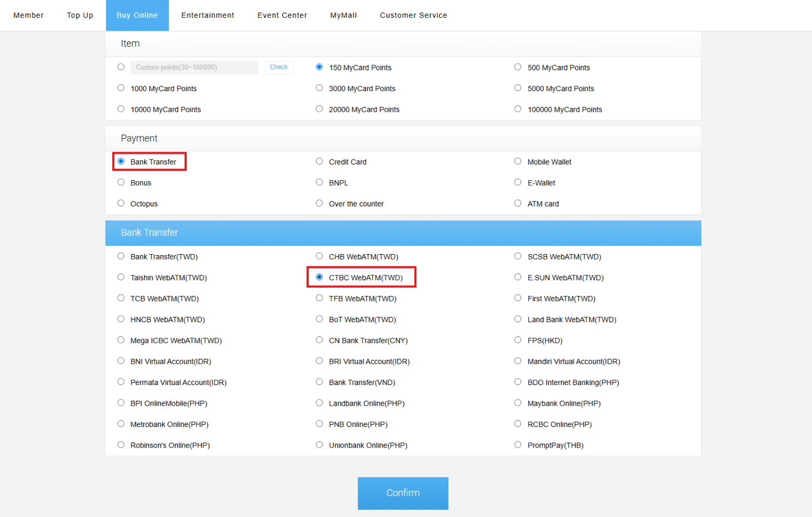Select FPS(HKD) option
Screen dimensions: 812x517
coord(518,340)
